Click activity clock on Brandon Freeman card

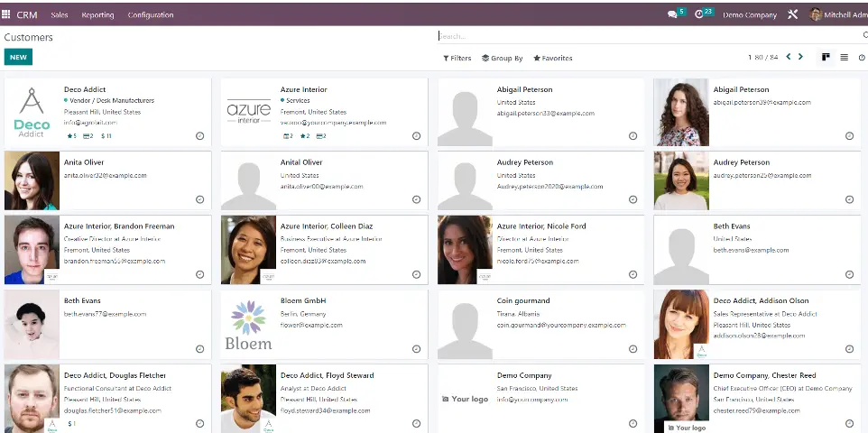pos(199,274)
